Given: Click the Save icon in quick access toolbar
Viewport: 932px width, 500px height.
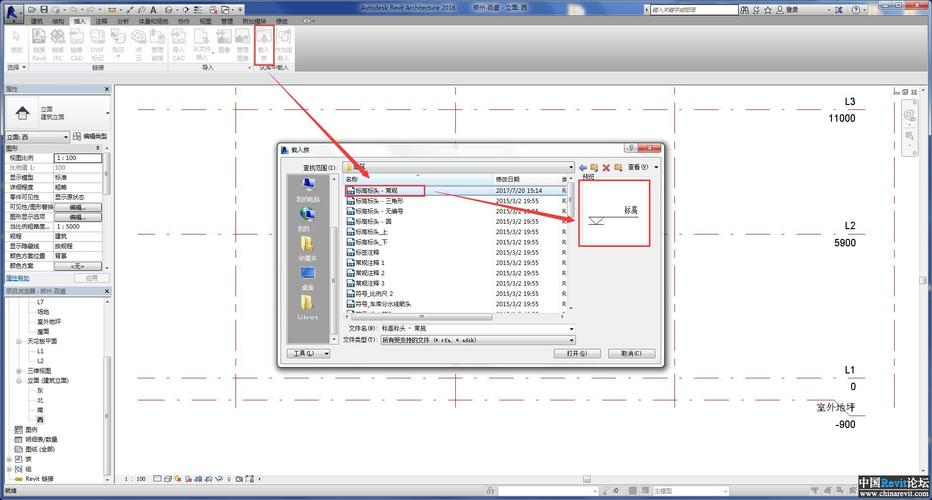Looking at the screenshot, I should coord(43,10).
